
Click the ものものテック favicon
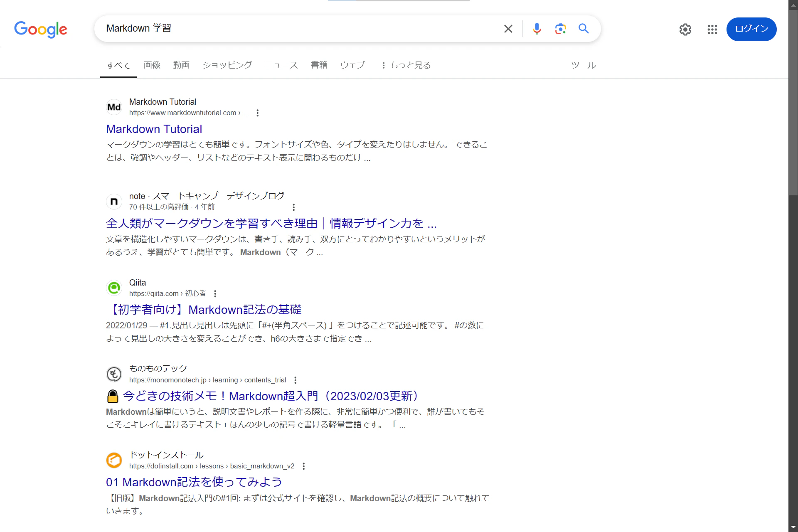[114, 374]
